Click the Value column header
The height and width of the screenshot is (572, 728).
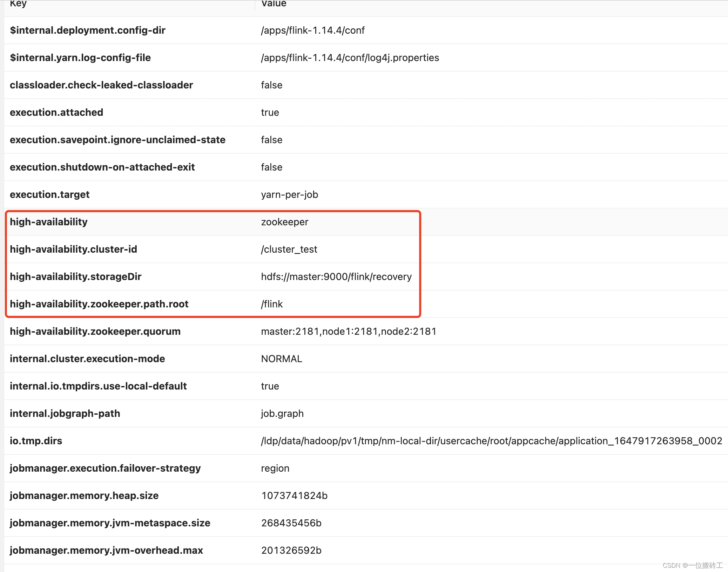pyautogui.click(x=274, y=4)
